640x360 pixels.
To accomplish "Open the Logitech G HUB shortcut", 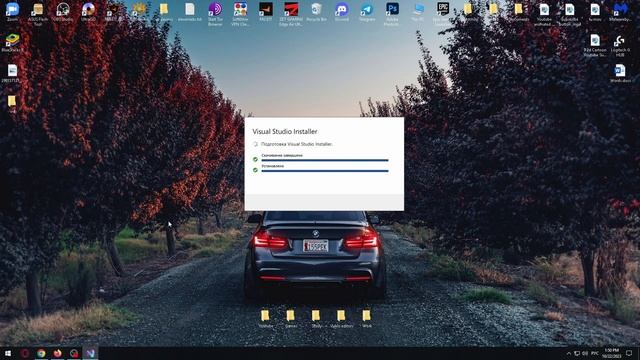I will coord(620,45).
